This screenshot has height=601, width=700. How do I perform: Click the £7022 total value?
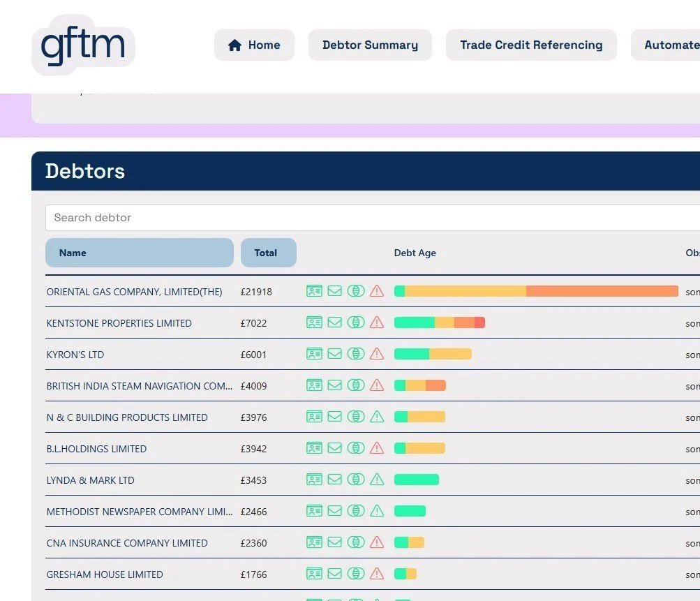(x=253, y=323)
